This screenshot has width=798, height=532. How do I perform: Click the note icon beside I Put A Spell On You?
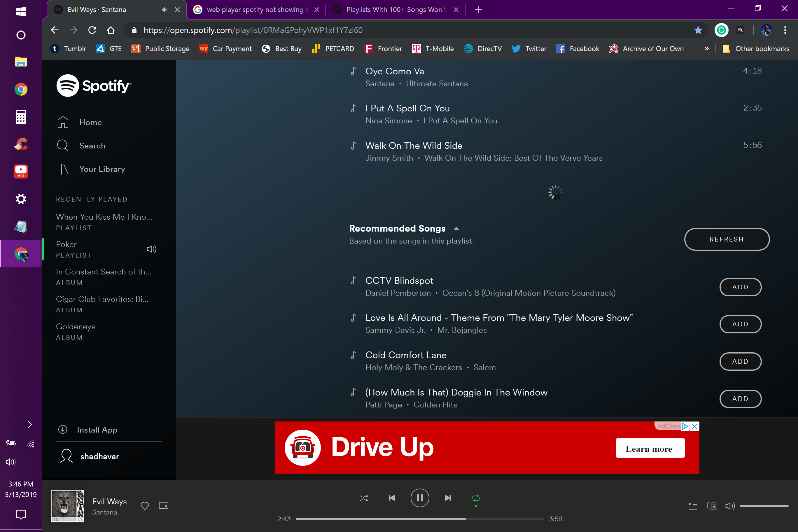(353, 108)
